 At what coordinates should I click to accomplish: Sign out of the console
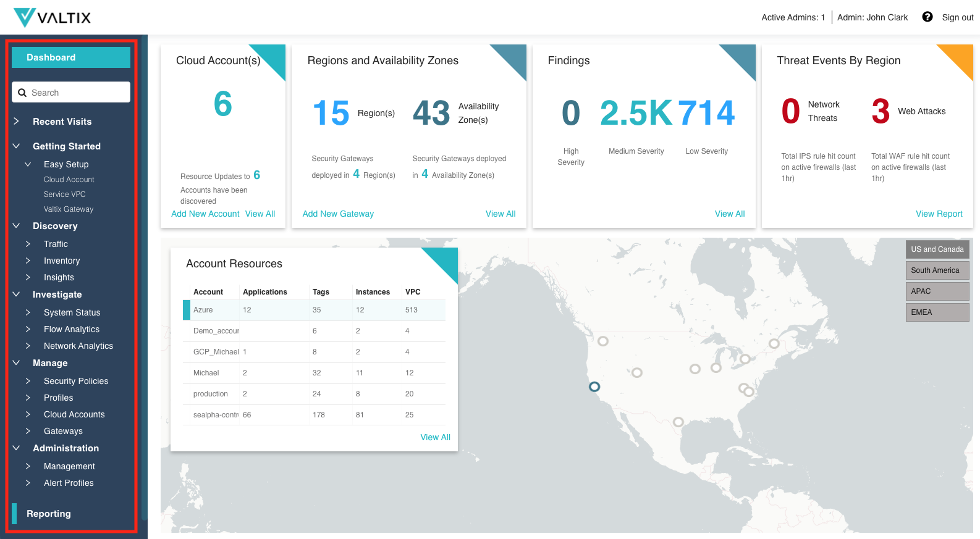pos(957,17)
